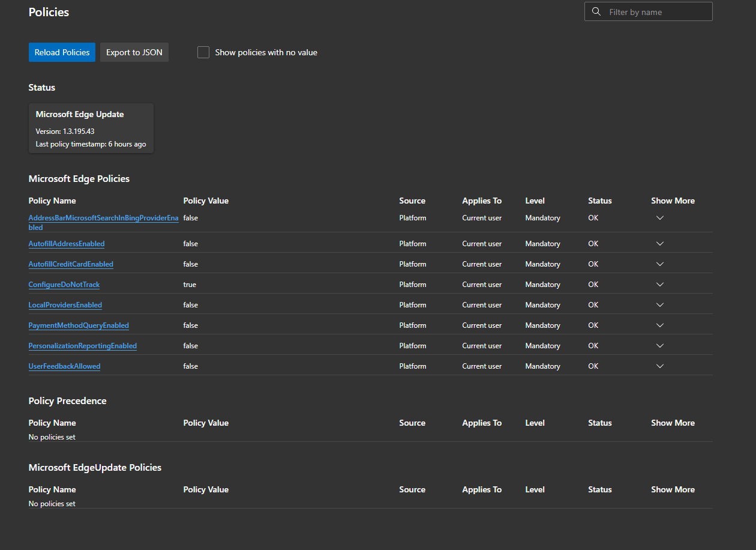Click the Microsoft EdgeUpdate Policies section heading
756x550 pixels.
95,467
